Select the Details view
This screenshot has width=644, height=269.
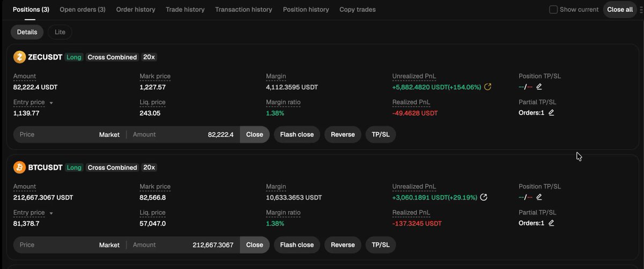click(x=27, y=32)
